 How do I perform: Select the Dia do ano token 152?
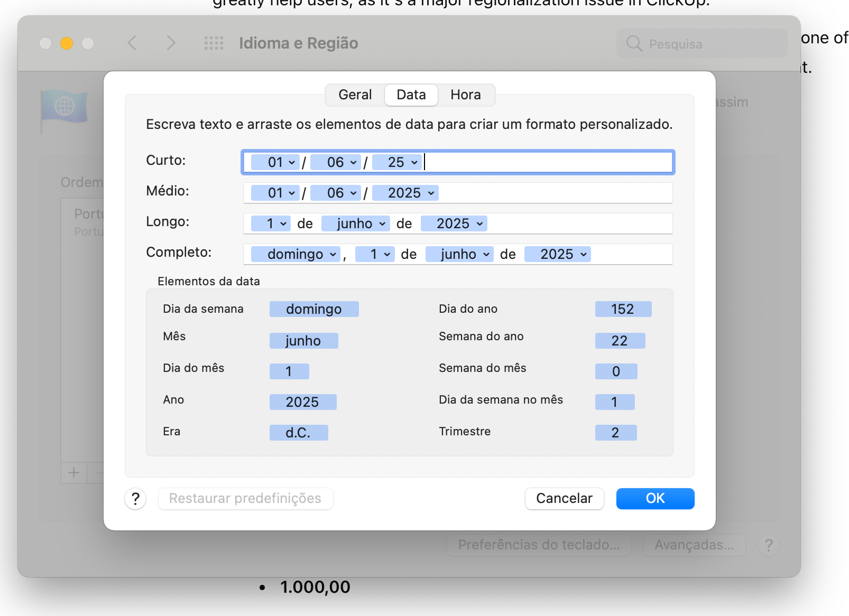click(623, 309)
